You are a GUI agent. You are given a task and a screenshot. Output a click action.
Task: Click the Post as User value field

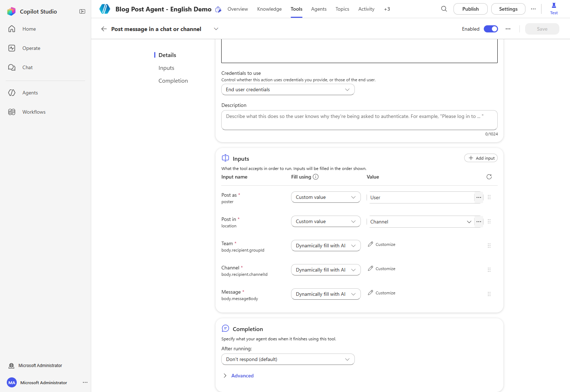[x=420, y=197]
